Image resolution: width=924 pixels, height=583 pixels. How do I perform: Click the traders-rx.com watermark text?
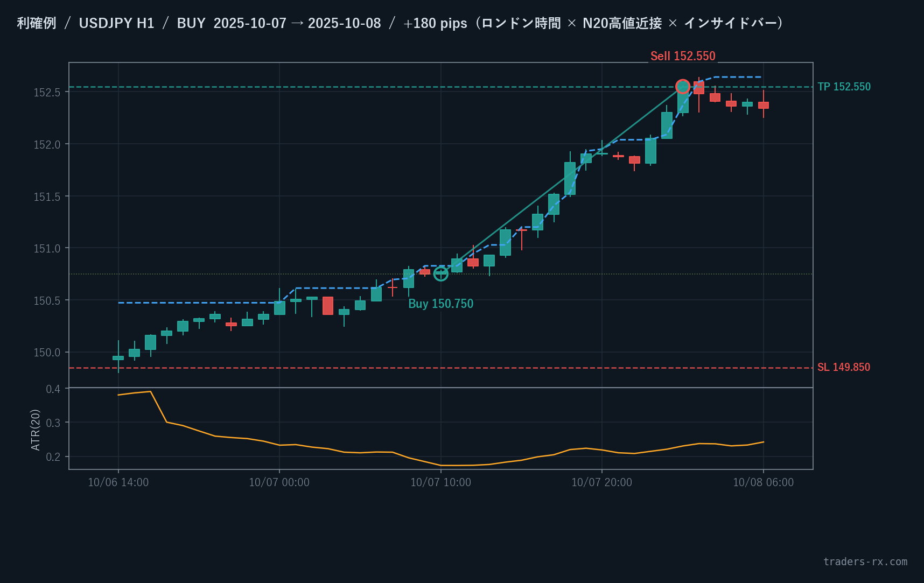point(865,561)
